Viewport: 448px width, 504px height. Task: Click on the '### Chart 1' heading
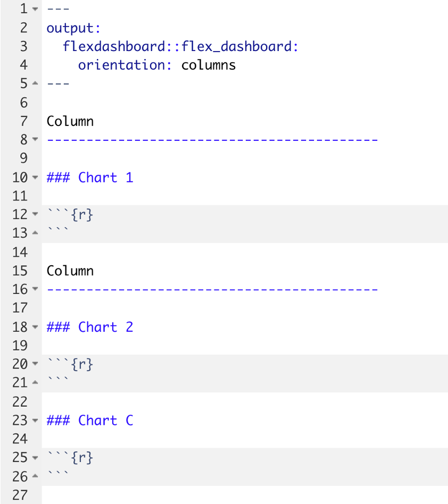pos(90,178)
